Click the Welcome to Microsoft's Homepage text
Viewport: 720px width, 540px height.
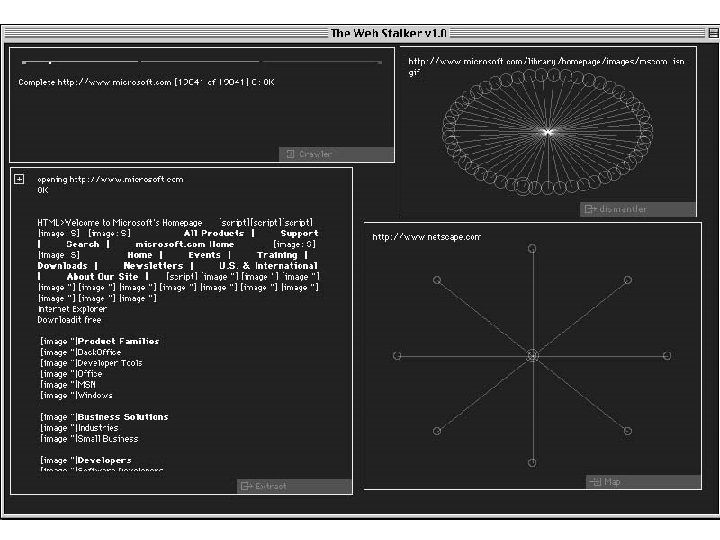[133, 223]
